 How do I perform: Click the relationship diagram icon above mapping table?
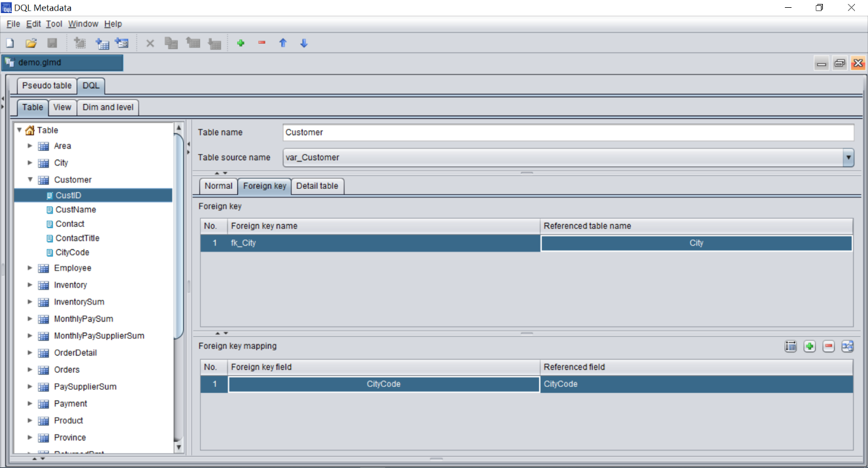pyautogui.click(x=848, y=346)
